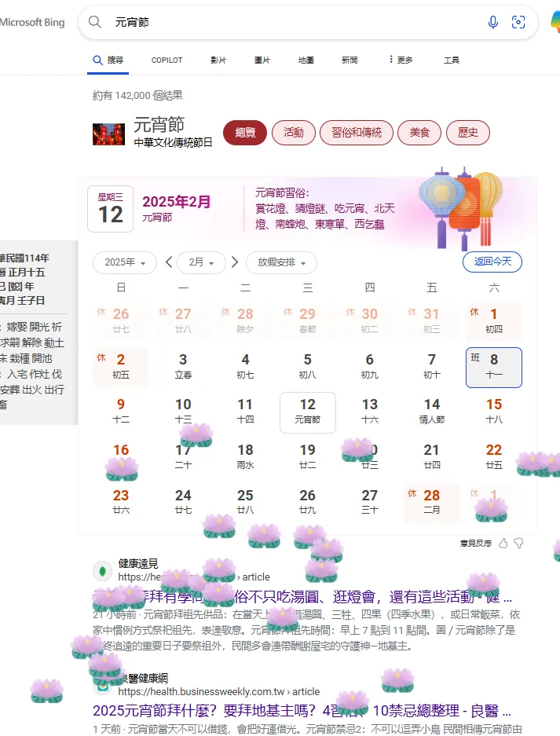Select the 美食 filter pill

coord(419,133)
